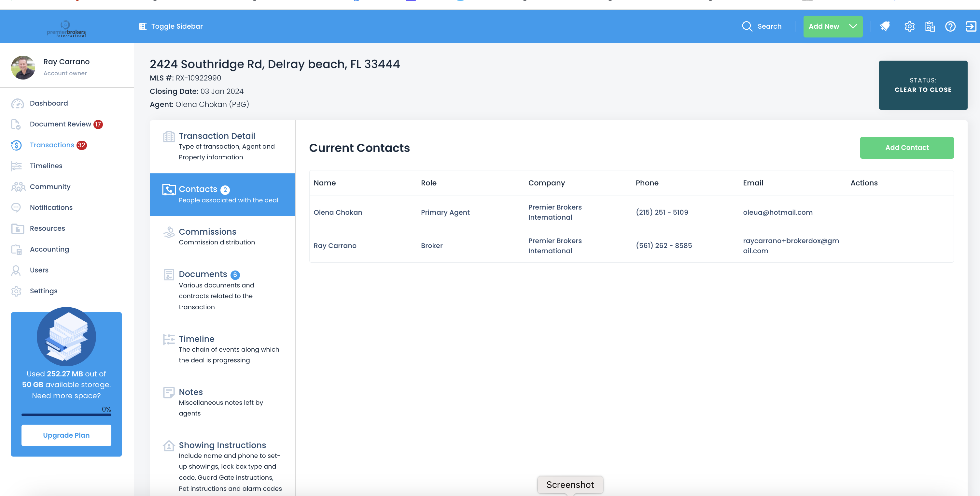
Task: Click the Transaction Detail building icon
Action: click(169, 136)
